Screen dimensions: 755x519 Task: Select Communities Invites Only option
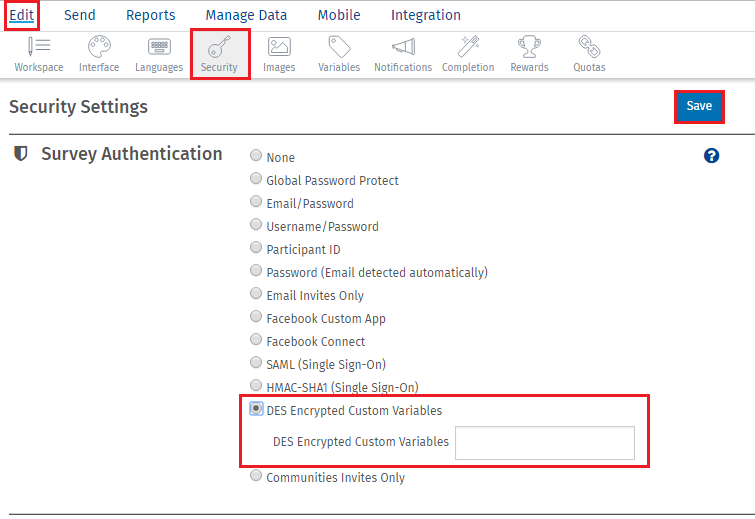(257, 477)
